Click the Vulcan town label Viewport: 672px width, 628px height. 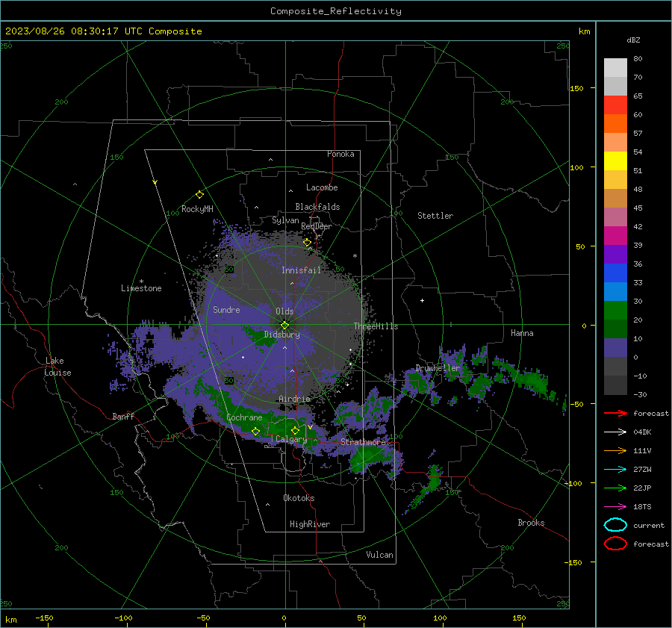click(379, 555)
